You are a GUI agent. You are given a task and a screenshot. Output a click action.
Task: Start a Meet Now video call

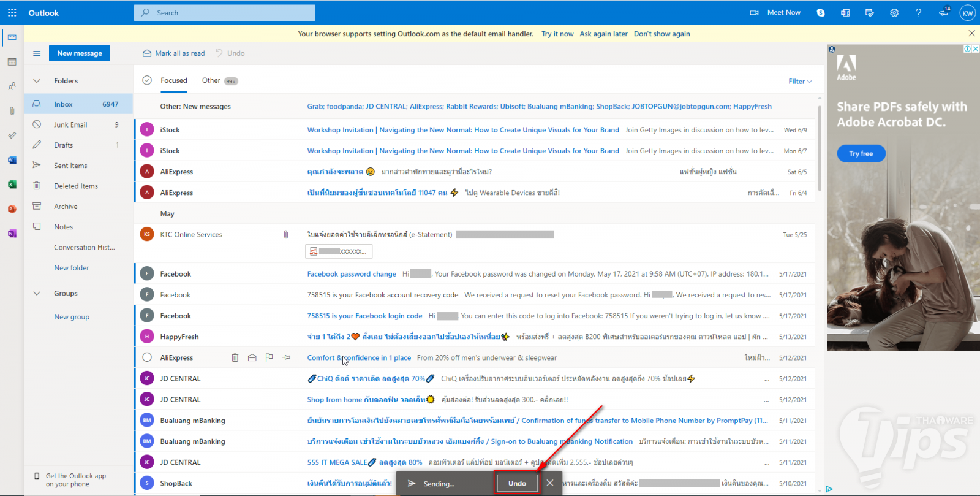coord(775,12)
